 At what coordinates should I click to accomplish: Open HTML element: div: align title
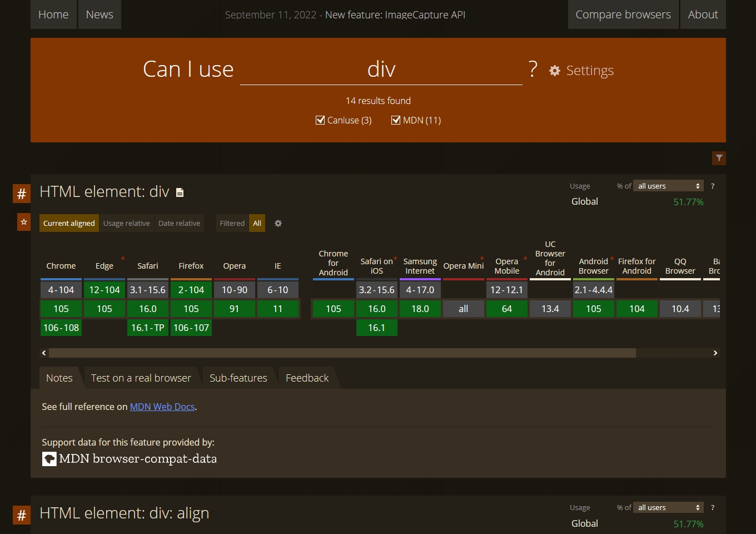click(x=125, y=513)
